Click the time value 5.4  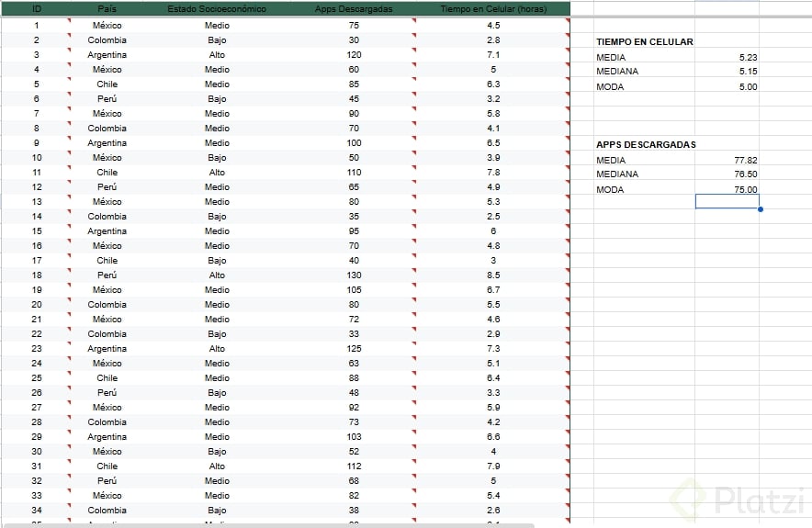tap(493, 496)
